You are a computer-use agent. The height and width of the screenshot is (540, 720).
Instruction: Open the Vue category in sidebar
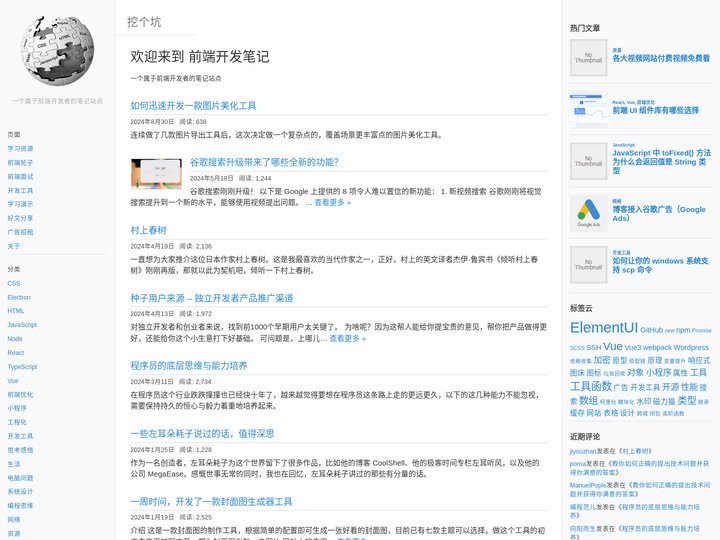tap(13, 381)
